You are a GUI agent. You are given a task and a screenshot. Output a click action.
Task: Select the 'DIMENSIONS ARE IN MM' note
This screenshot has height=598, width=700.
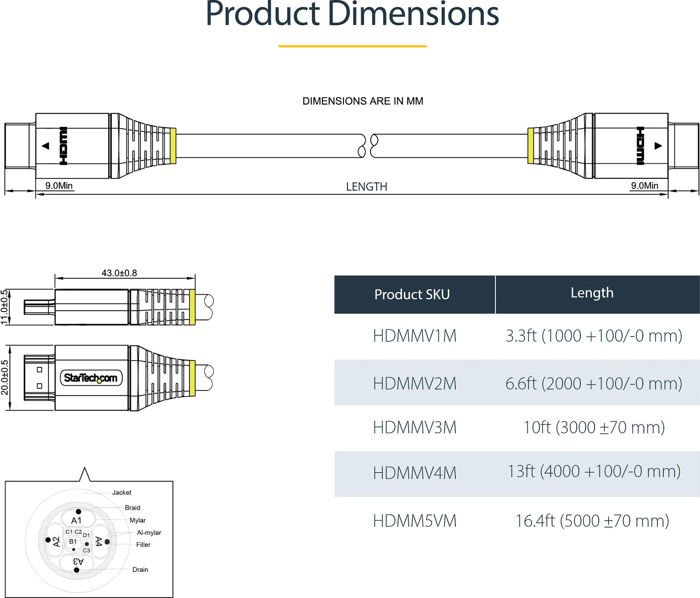pyautogui.click(x=362, y=101)
